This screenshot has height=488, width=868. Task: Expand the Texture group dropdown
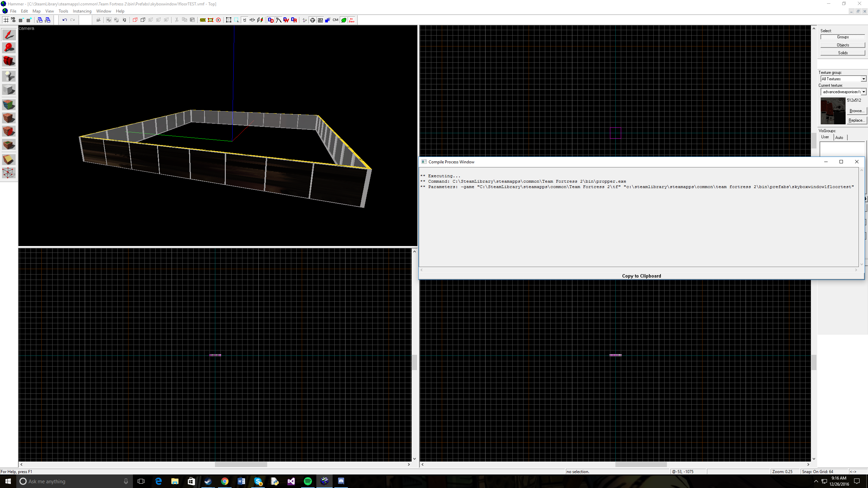pyautogui.click(x=863, y=79)
